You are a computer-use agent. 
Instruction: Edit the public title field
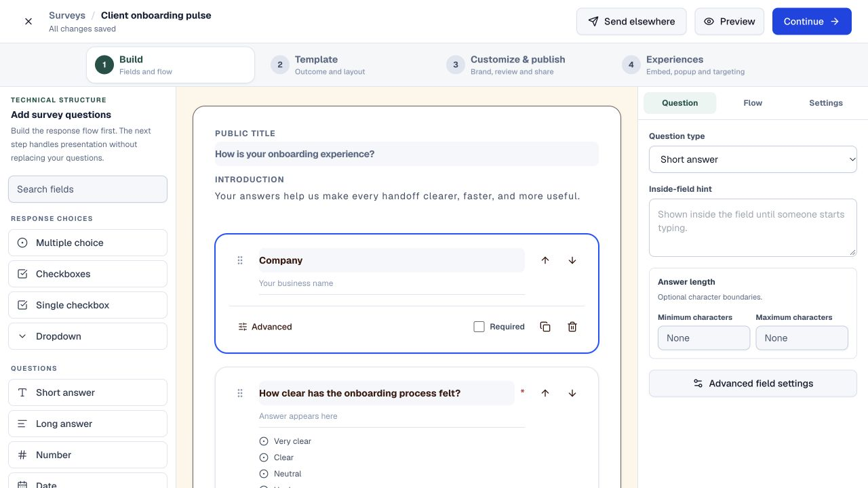[407, 154]
